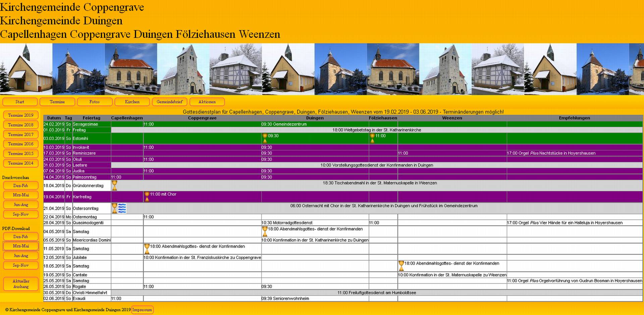
Task: Switch to the Fotos section
Action: pos(95,102)
